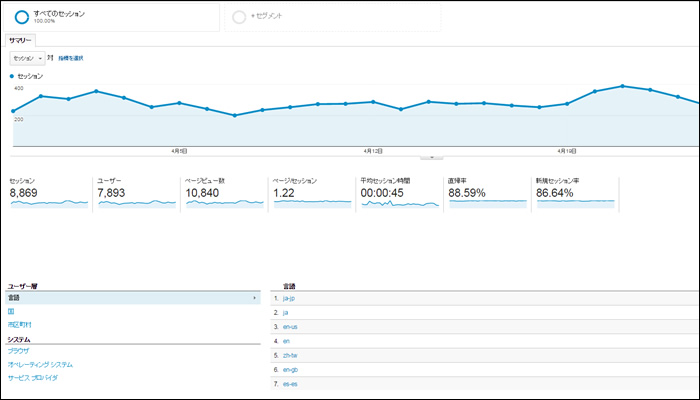Viewport: 700px width, 400px height.
Task: Select the ブラウザ link under システム
Action: point(18,351)
